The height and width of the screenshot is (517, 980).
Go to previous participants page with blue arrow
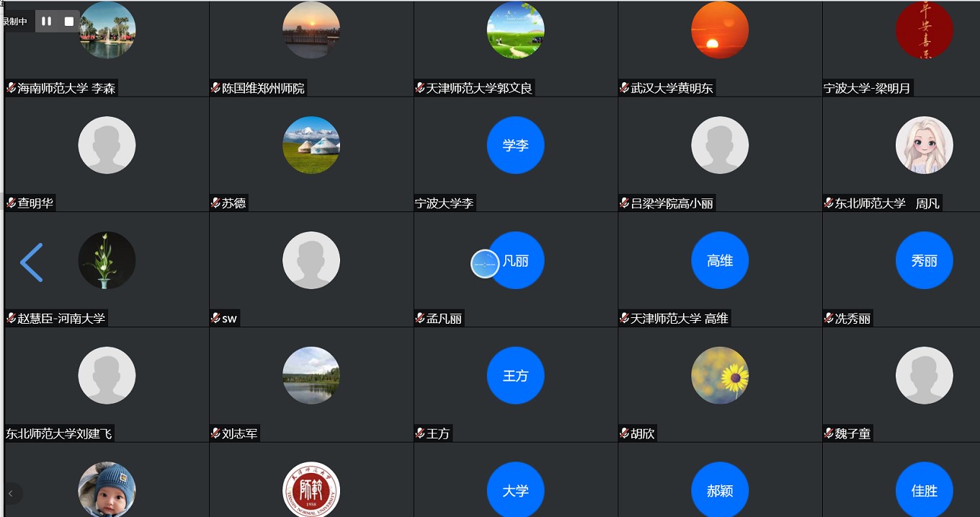[32, 262]
